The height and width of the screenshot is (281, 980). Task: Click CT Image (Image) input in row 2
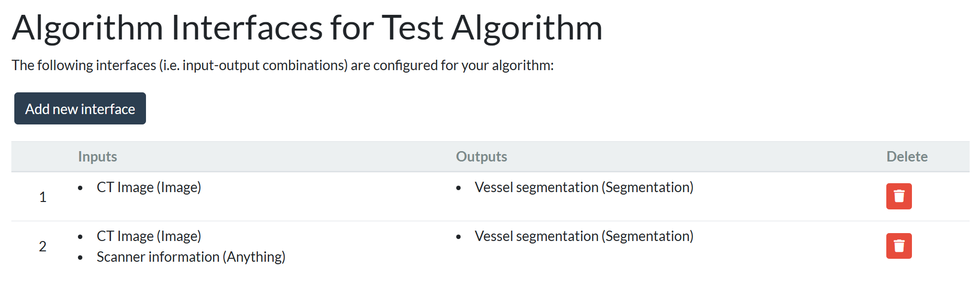point(149,236)
